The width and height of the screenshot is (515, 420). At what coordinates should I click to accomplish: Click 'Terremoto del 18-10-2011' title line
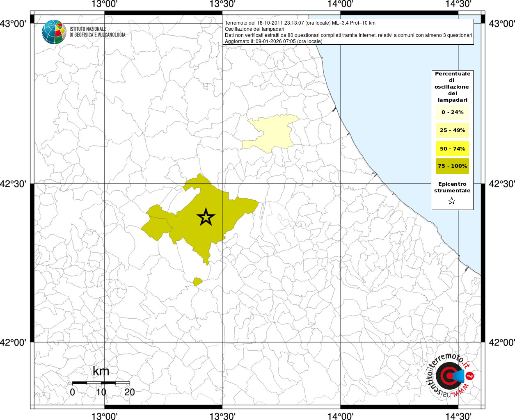(x=300, y=23)
